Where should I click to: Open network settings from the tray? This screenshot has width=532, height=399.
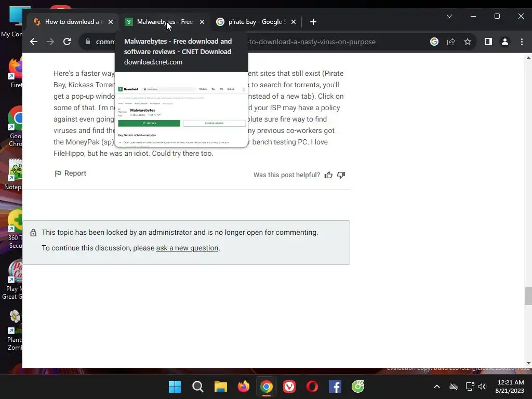[470, 387]
